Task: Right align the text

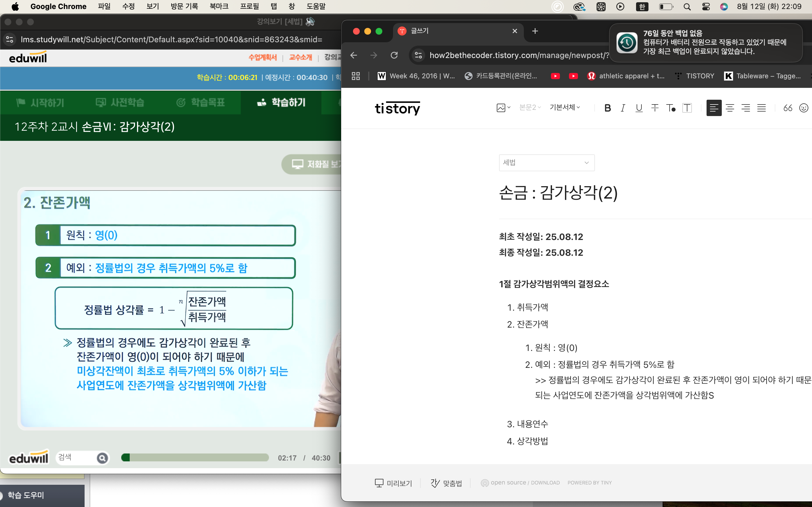Action: (745, 108)
